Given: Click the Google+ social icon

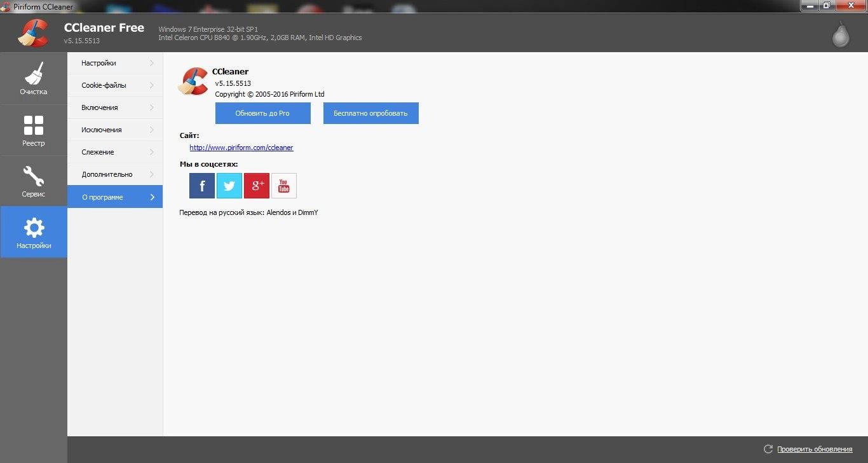Looking at the screenshot, I should click(x=257, y=186).
